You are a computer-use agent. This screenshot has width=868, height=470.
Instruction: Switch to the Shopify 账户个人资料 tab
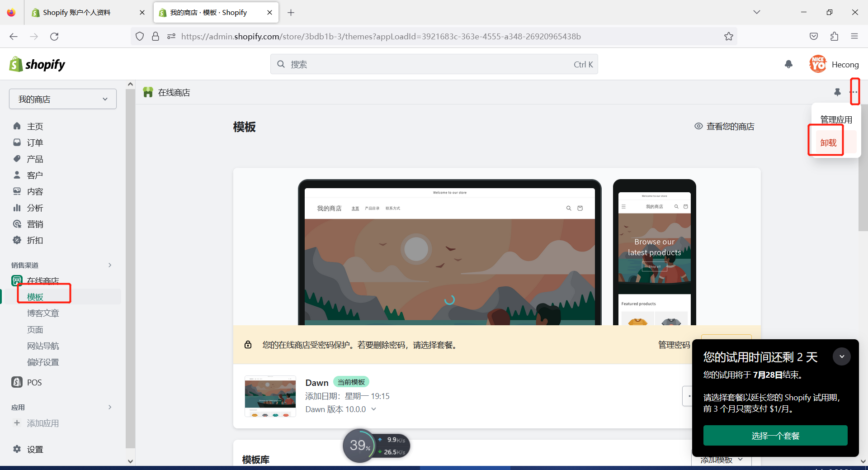[88, 12]
